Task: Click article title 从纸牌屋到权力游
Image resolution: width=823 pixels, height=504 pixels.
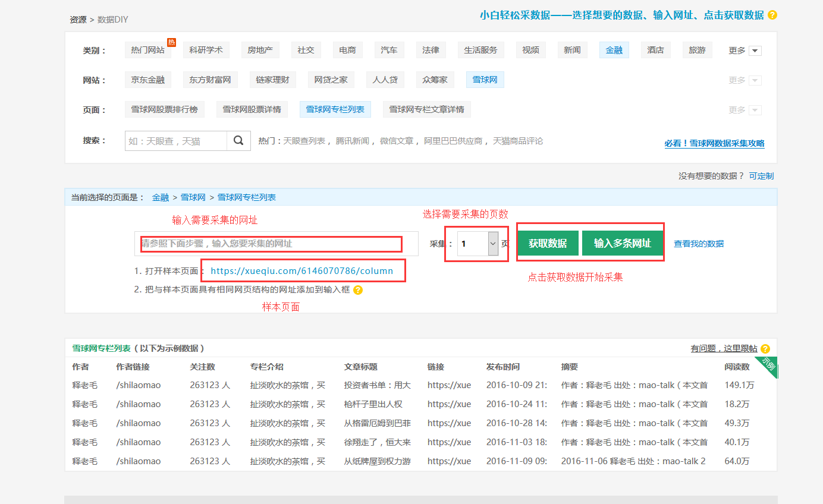Action: tap(378, 461)
